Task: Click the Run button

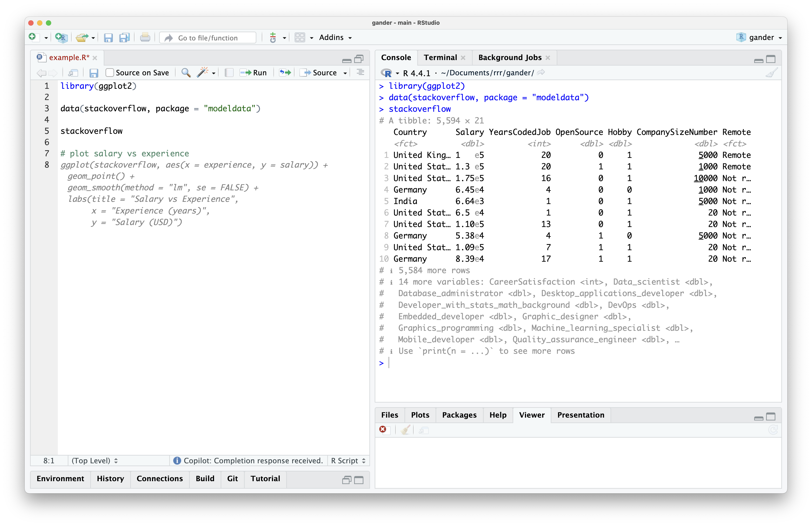Action: 254,72
